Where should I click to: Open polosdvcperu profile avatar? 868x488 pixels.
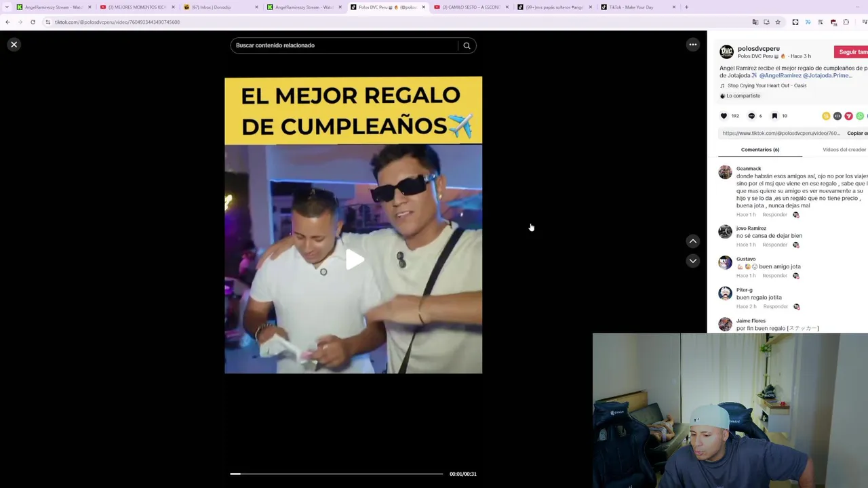coord(726,52)
